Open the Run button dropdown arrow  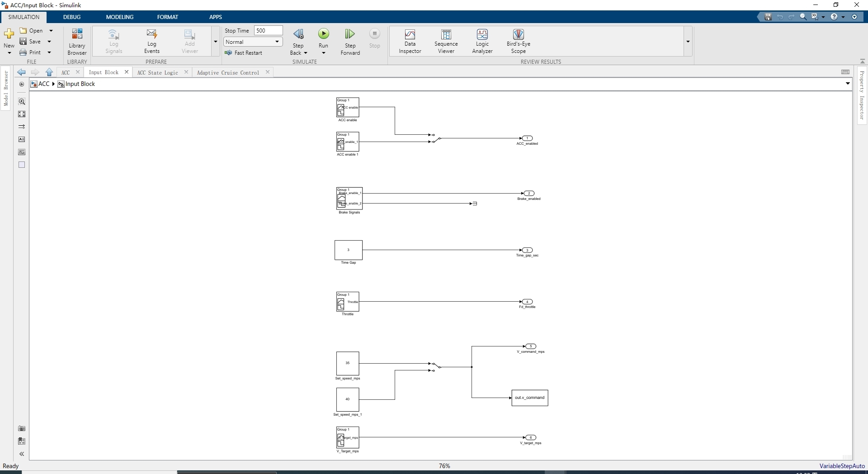324,53
